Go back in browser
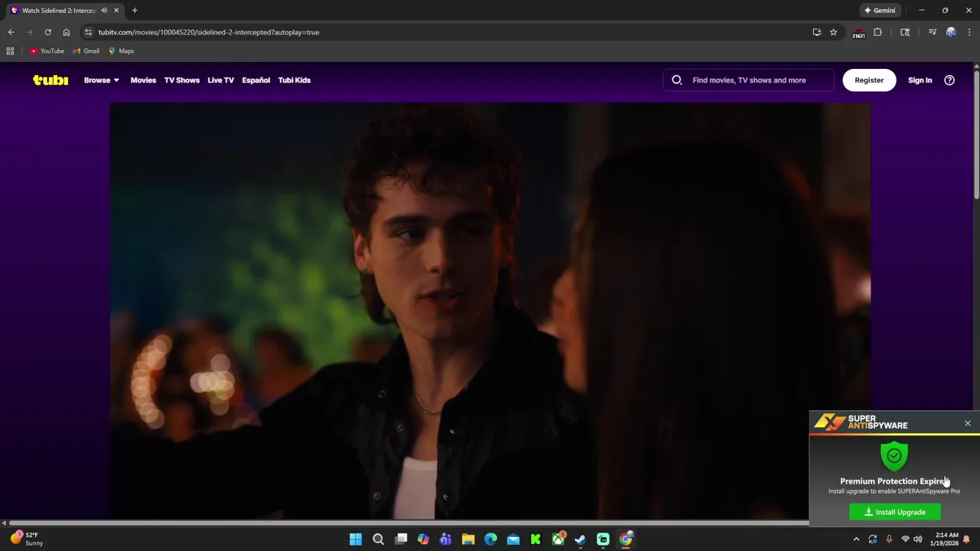Image resolution: width=980 pixels, height=551 pixels. [11, 32]
